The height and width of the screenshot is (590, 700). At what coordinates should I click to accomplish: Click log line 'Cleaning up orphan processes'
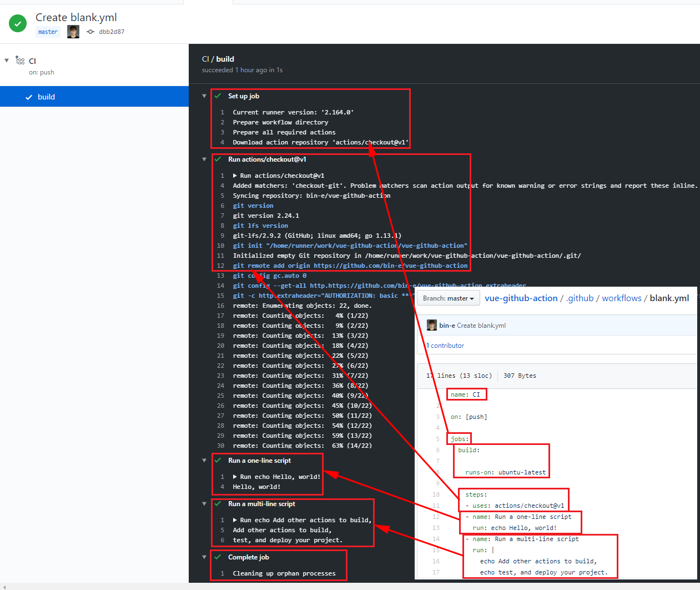284,573
